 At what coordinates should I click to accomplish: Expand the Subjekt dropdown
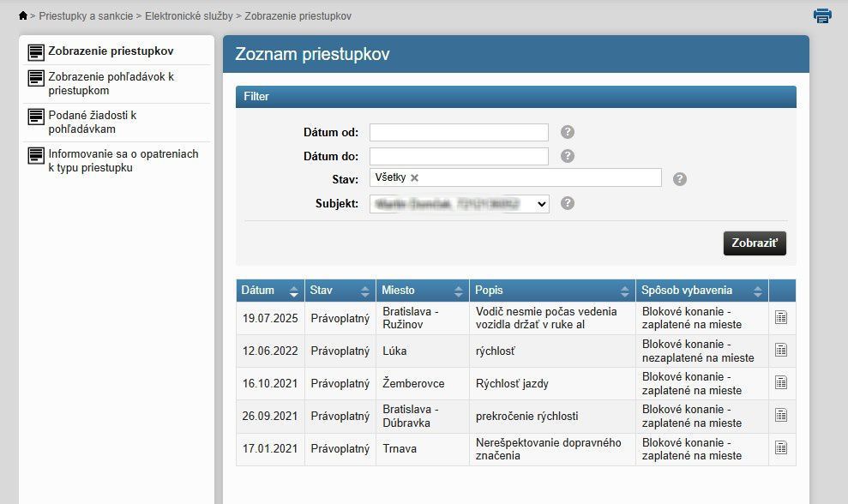pos(460,204)
